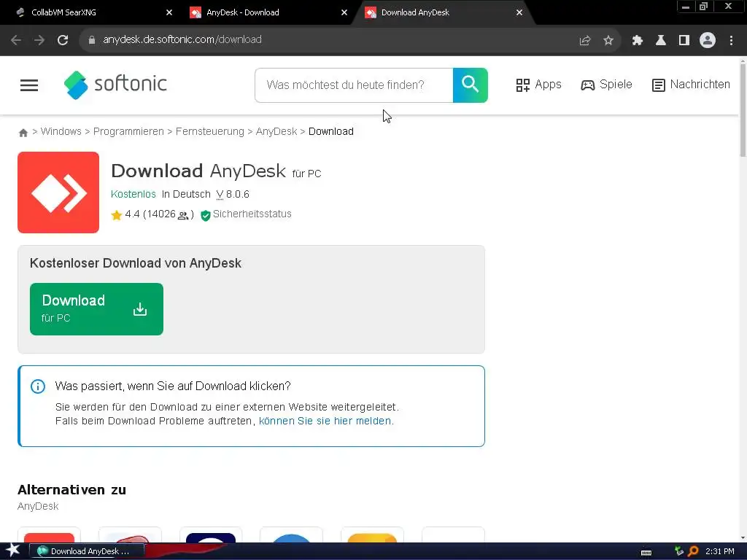This screenshot has height=560, width=747.
Task: Click the Download AnyDesk taskbar item
Action: (x=87, y=551)
